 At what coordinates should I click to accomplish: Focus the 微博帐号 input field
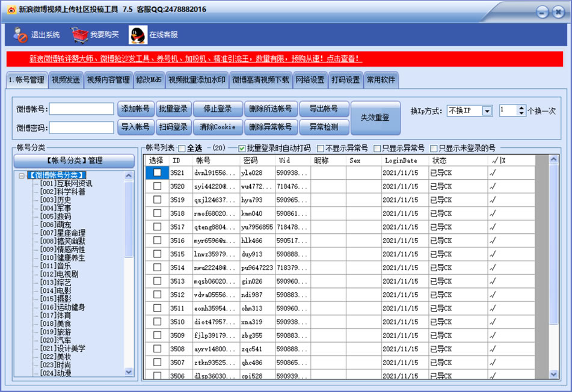tap(81, 109)
